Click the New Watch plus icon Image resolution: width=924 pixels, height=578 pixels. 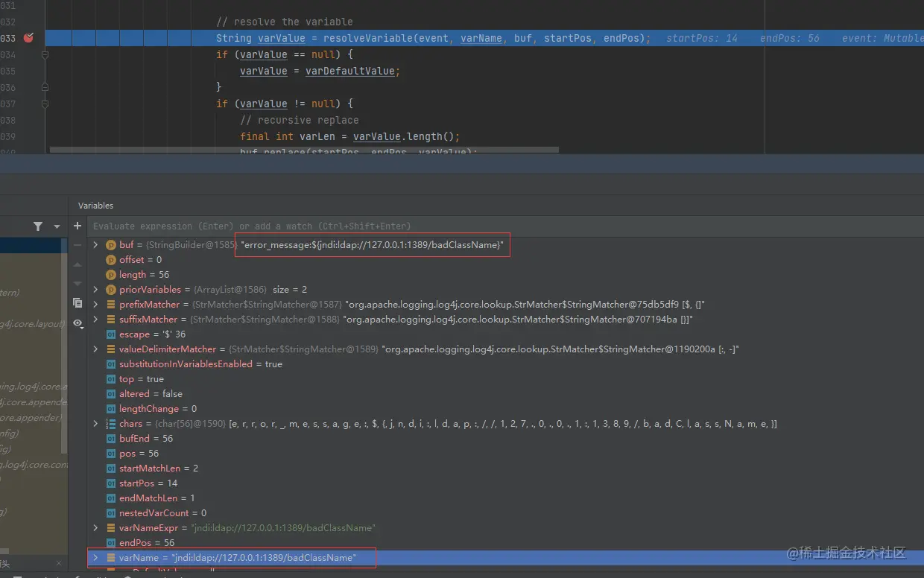click(77, 226)
